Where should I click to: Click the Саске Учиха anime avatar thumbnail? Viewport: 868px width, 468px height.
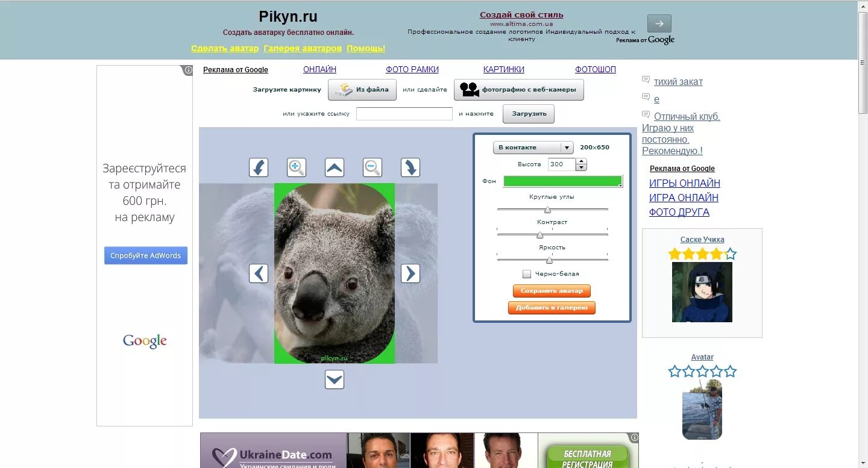tap(702, 292)
